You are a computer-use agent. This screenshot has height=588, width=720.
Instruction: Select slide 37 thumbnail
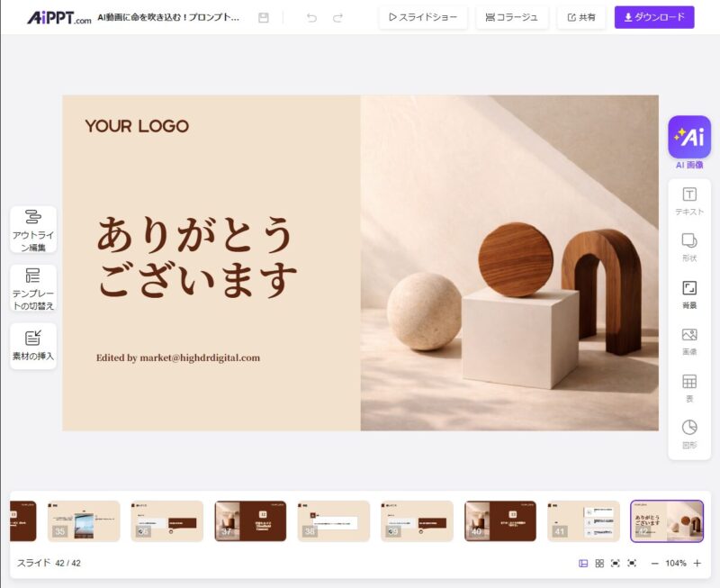click(x=250, y=520)
